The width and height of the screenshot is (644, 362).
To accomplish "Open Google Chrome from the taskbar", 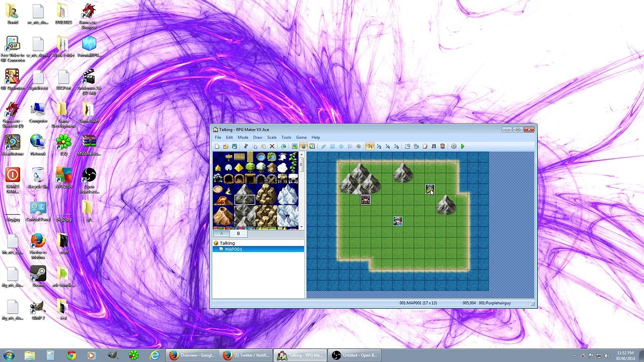I will 71,355.
